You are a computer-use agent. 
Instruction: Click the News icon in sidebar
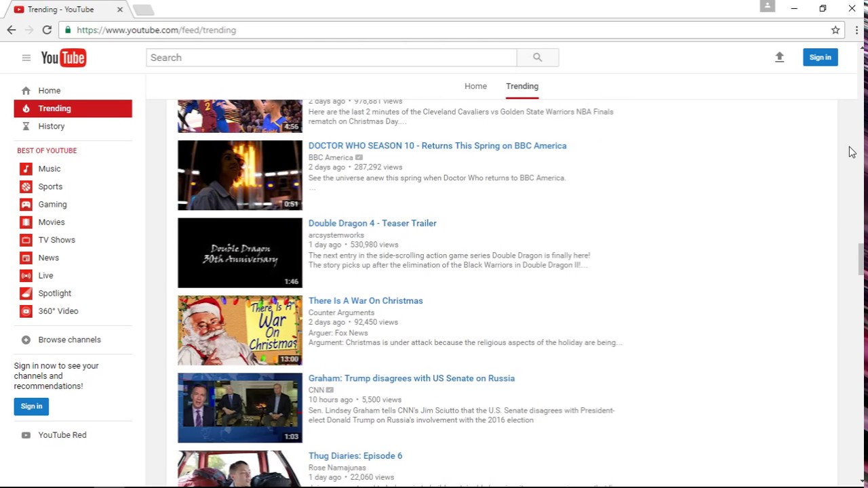26,258
